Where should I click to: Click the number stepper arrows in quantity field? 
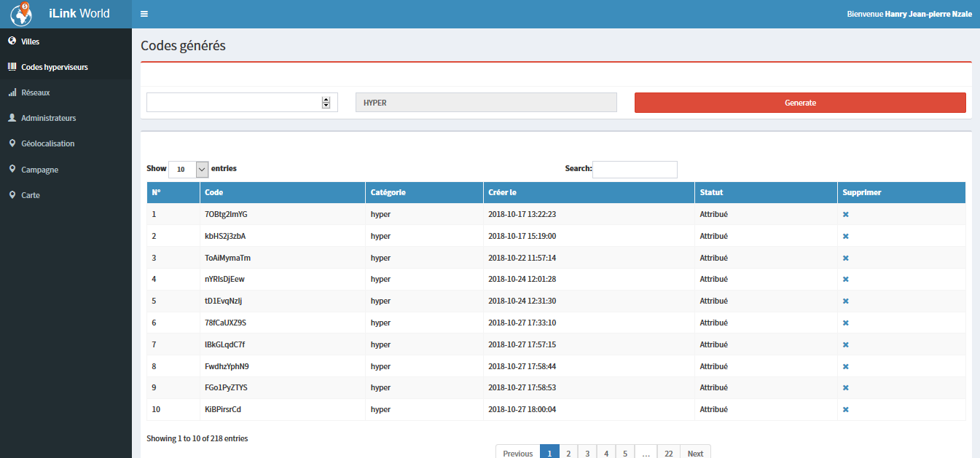[326, 103]
